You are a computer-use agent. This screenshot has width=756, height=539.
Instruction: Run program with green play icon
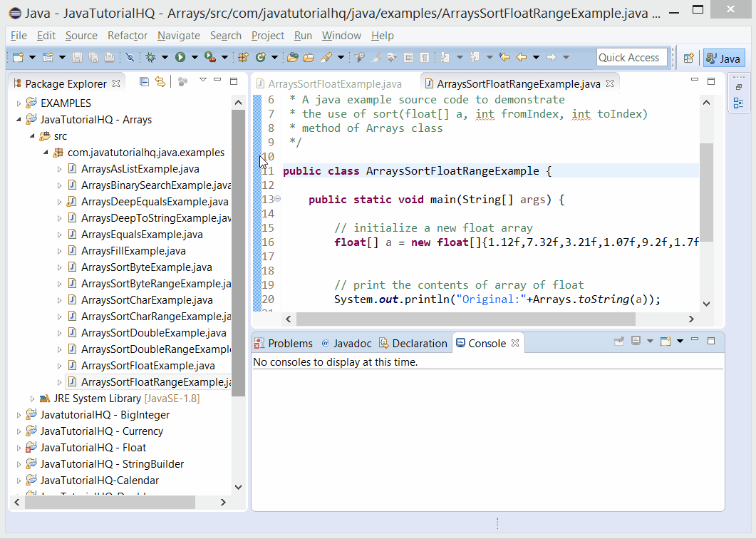click(180, 58)
